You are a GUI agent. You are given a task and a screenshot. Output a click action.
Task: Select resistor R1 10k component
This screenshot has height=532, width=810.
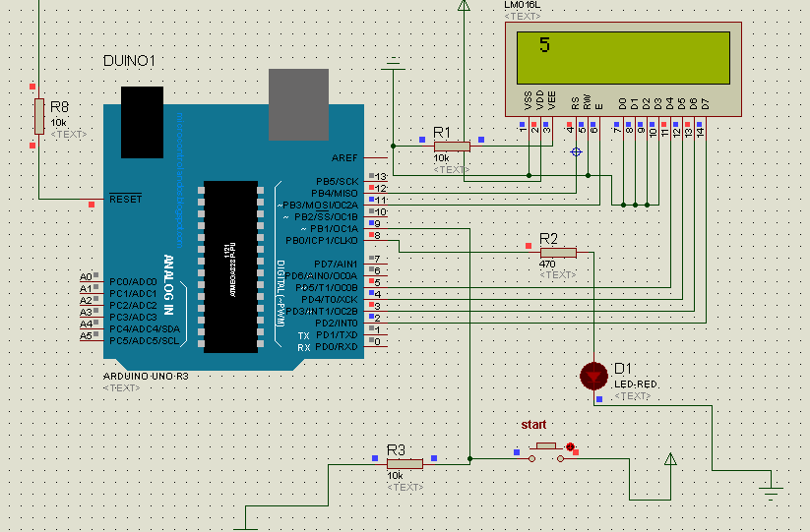click(x=452, y=147)
